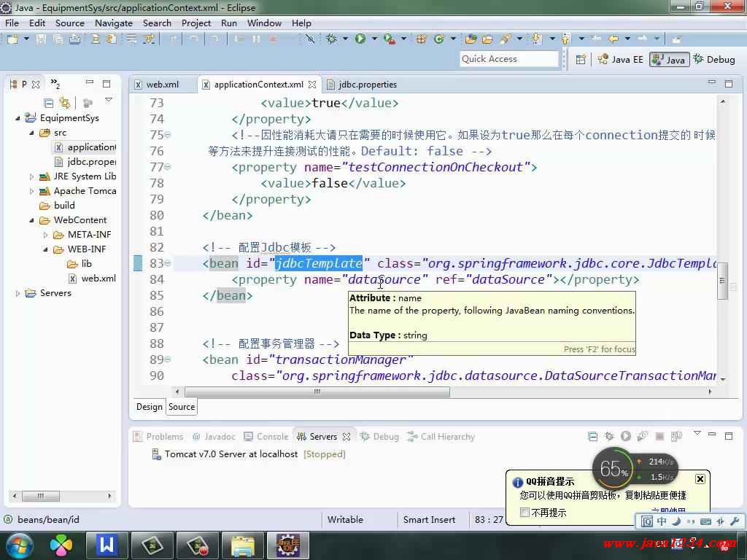Click the Run Last Tool icon
Screen dimensions: 747x560
(390, 39)
